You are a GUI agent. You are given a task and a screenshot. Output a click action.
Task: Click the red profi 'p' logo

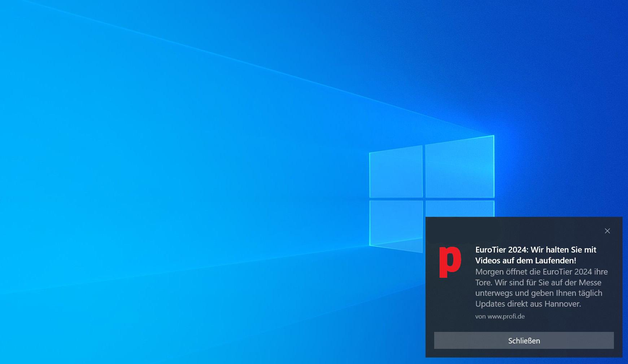click(x=450, y=262)
